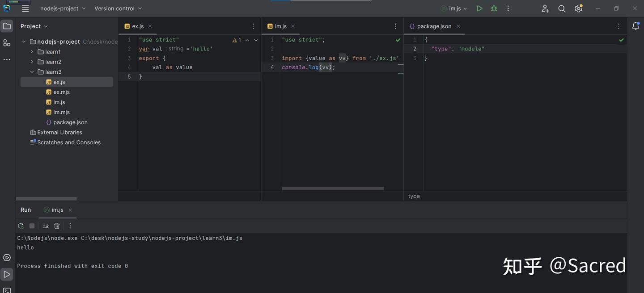The width and height of the screenshot is (644, 293).
Task: Switch to the package.json editor tab
Action: pos(434,26)
